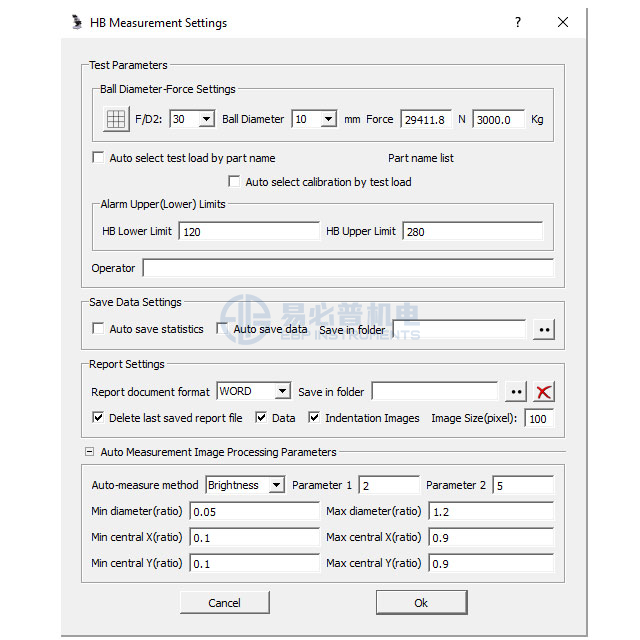The height and width of the screenshot is (640, 640).
Task: Click the Ok button
Action: pyautogui.click(x=421, y=602)
